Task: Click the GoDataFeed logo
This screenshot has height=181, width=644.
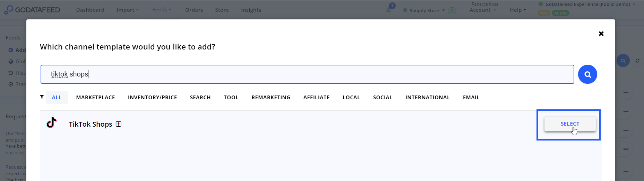Action: (x=32, y=10)
